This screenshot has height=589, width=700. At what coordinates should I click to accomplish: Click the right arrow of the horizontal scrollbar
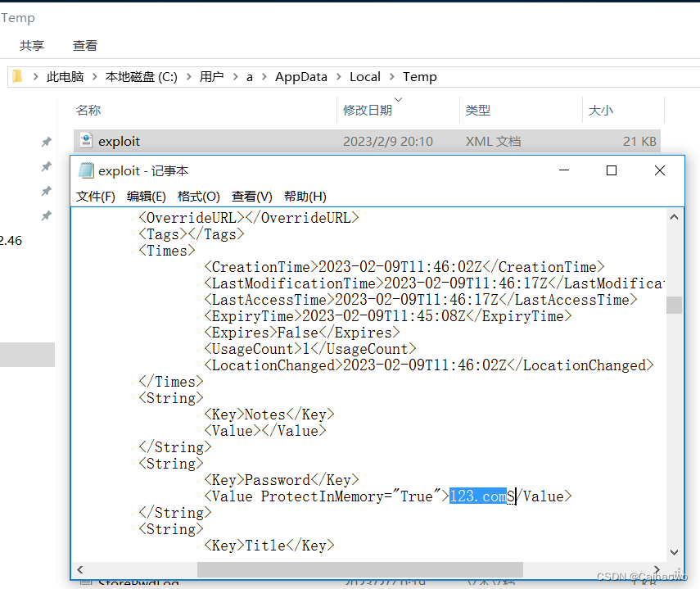click(x=657, y=569)
